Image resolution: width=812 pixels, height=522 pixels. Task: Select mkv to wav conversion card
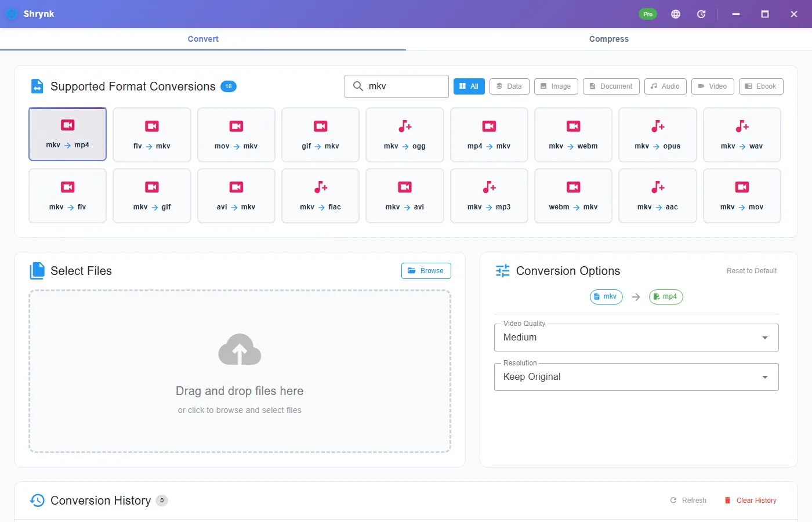(x=742, y=135)
